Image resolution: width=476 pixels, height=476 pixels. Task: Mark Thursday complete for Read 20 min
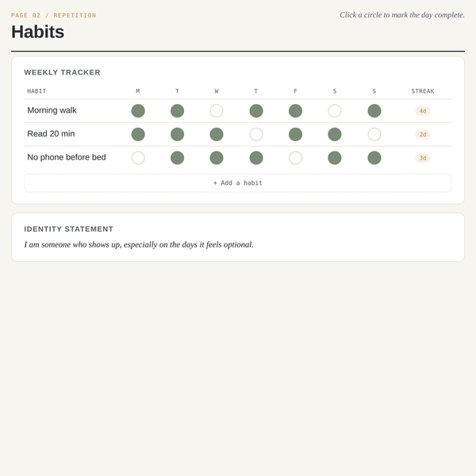coord(256,134)
